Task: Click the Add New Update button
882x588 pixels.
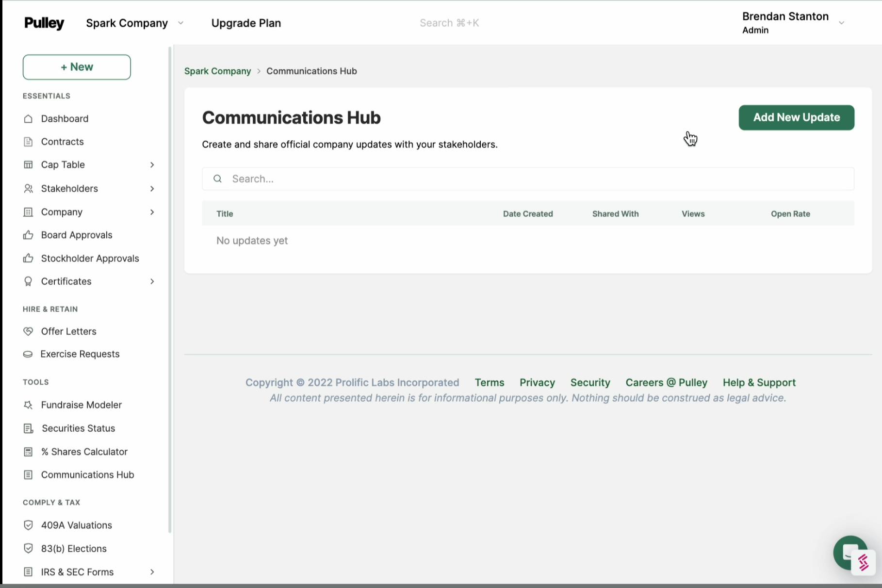Action: [796, 117]
